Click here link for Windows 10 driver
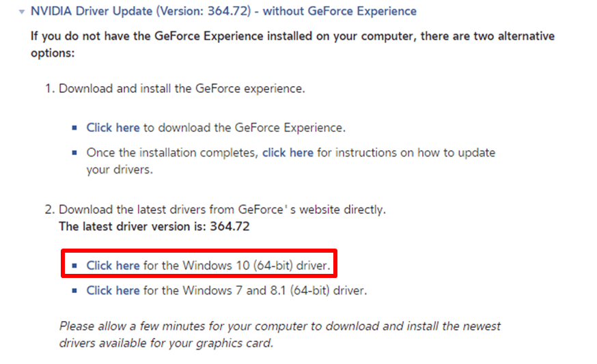 (x=113, y=265)
